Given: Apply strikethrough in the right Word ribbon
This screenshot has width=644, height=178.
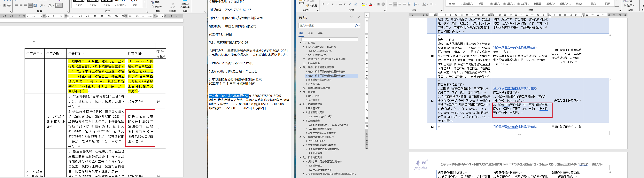Looking at the screenshot, I should [340, 4].
